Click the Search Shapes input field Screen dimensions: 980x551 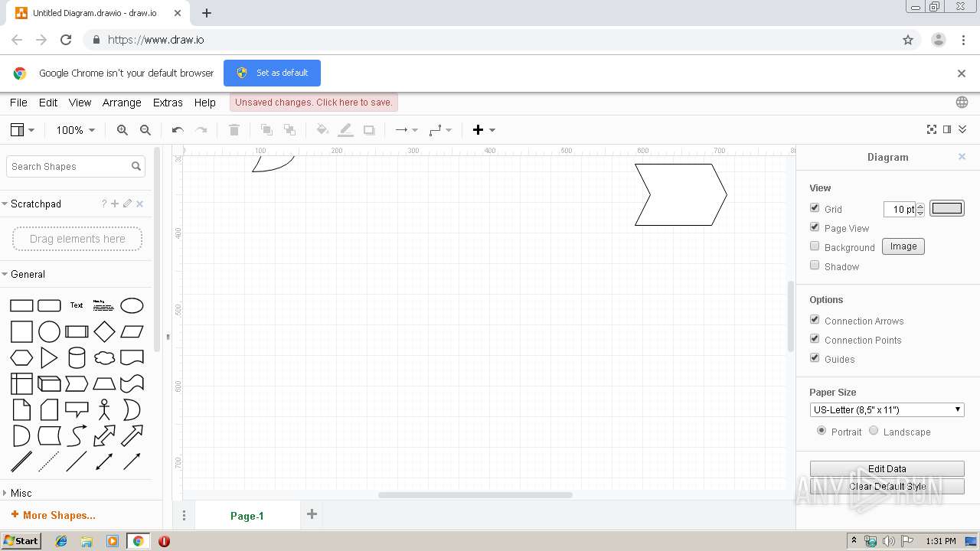click(75, 166)
